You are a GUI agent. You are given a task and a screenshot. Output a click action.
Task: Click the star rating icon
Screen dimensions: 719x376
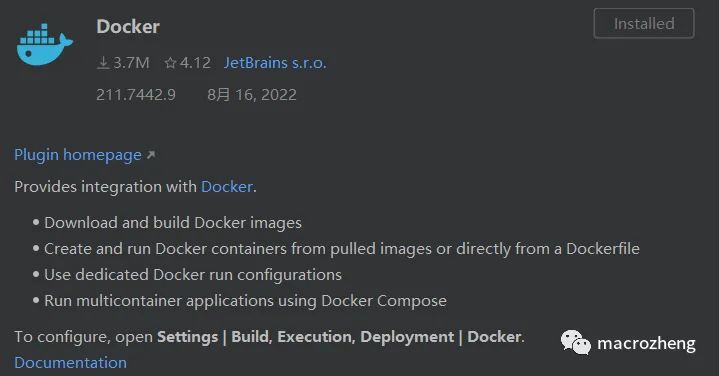171,63
